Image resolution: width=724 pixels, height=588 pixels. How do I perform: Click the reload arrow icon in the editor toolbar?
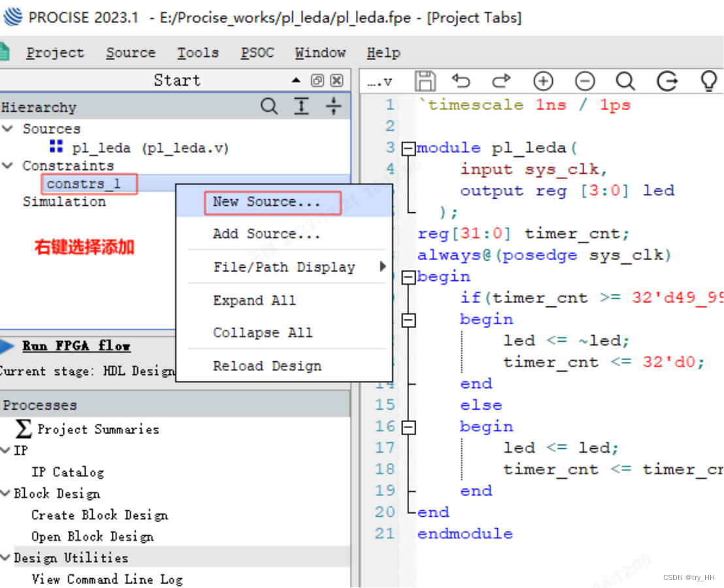pos(667,81)
